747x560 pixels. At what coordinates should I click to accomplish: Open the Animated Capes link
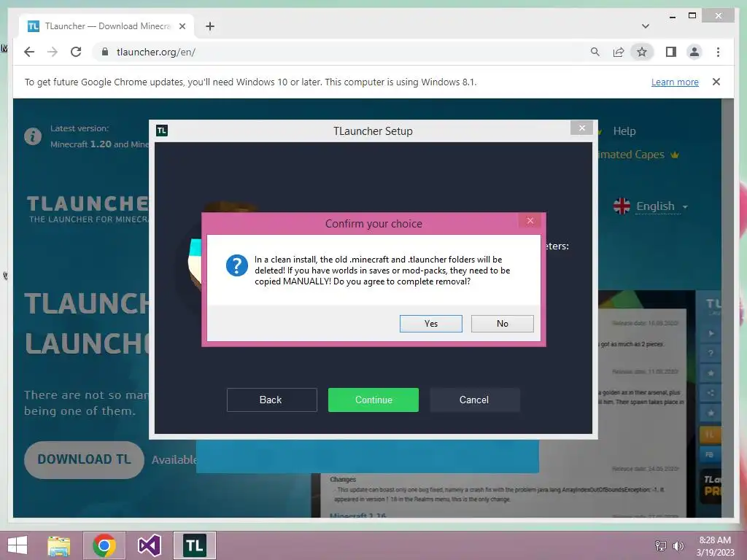point(631,155)
